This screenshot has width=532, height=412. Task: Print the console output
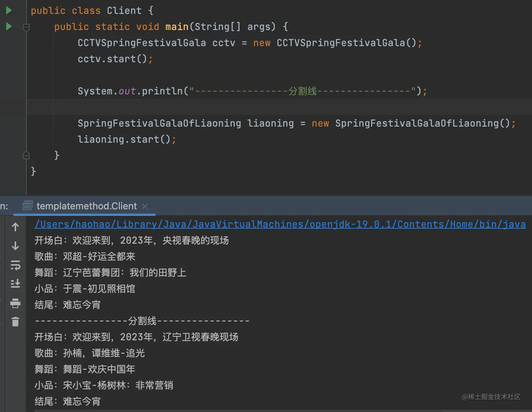[15, 303]
